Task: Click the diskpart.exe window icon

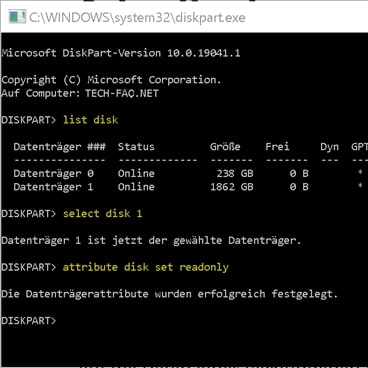Action: [17, 17]
